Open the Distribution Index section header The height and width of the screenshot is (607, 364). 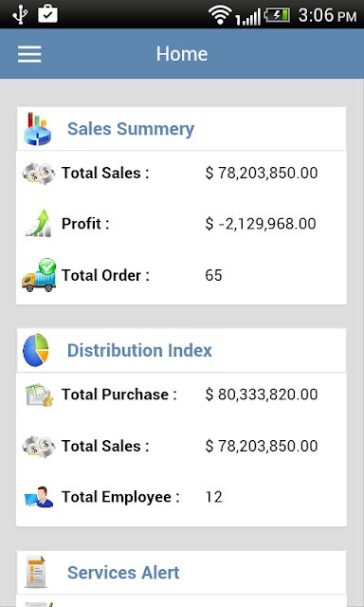(x=181, y=350)
